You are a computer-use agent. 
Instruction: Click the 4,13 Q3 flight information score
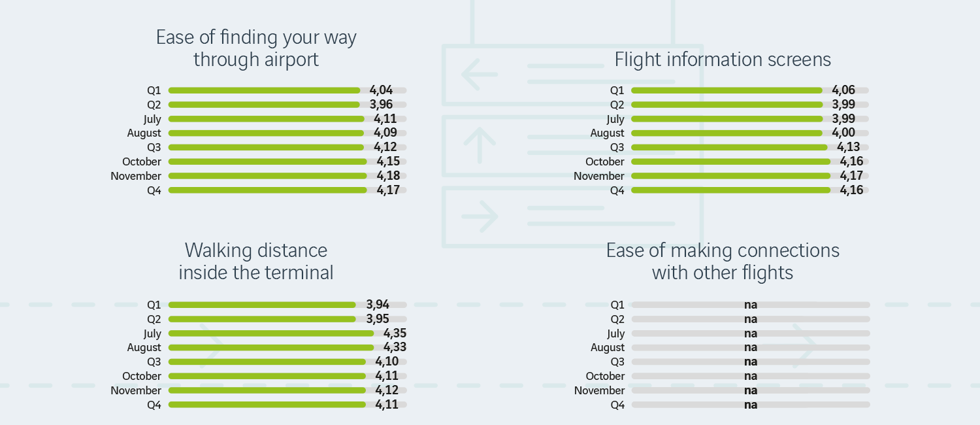pyautogui.click(x=851, y=147)
